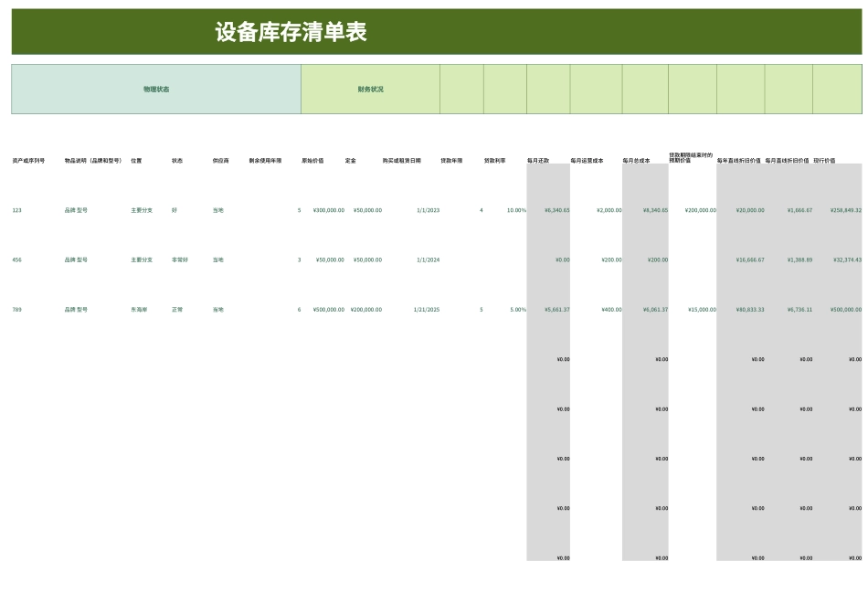Select the 供应商 column header

coord(220,161)
